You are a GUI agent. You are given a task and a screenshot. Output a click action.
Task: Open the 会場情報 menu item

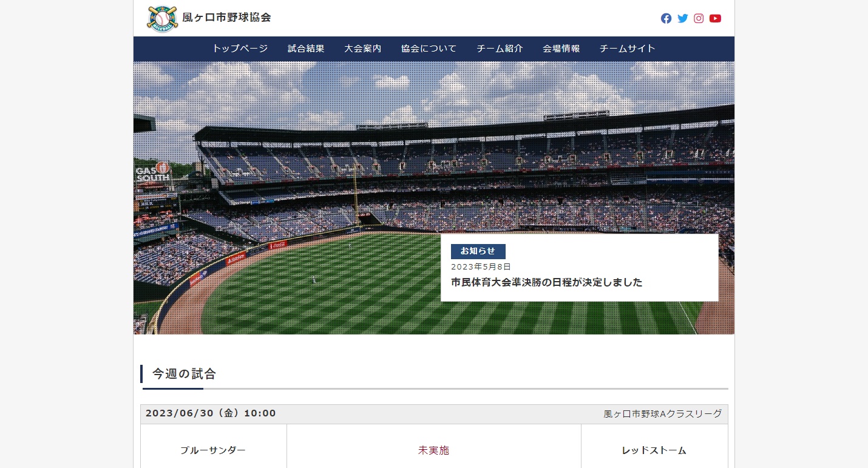click(x=561, y=49)
